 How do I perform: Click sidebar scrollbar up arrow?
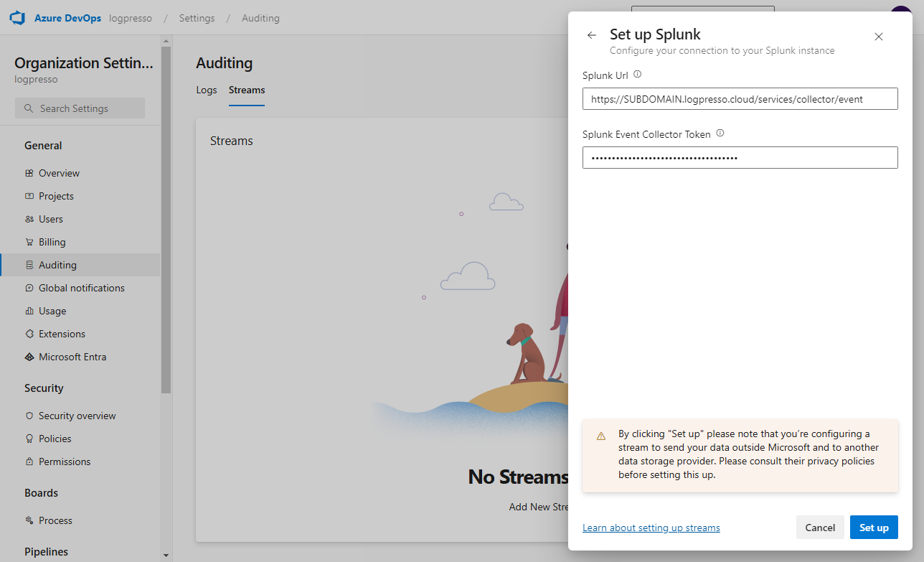pos(166,41)
